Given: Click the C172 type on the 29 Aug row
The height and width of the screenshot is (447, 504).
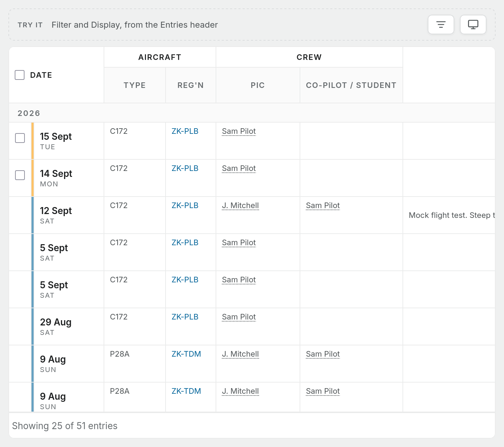Looking at the screenshot, I should (x=119, y=317).
